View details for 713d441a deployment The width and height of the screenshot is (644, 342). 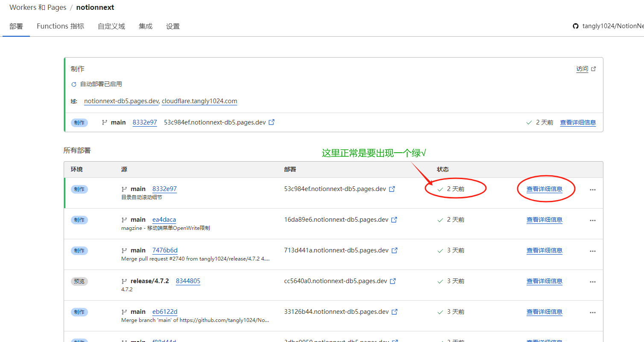click(544, 250)
